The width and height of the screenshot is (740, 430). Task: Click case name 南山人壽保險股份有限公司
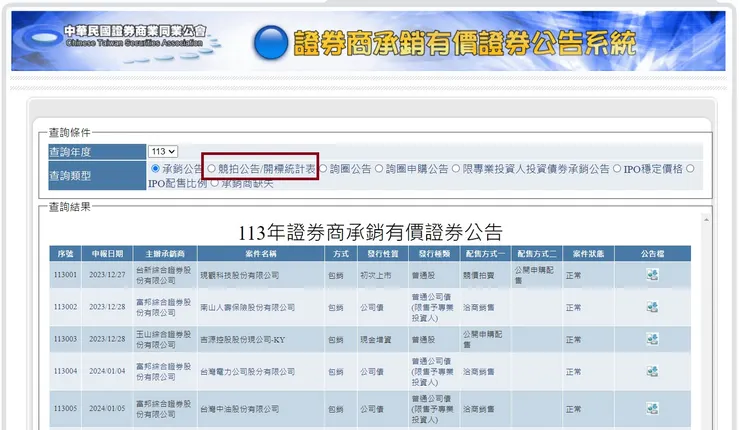coord(247,307)
